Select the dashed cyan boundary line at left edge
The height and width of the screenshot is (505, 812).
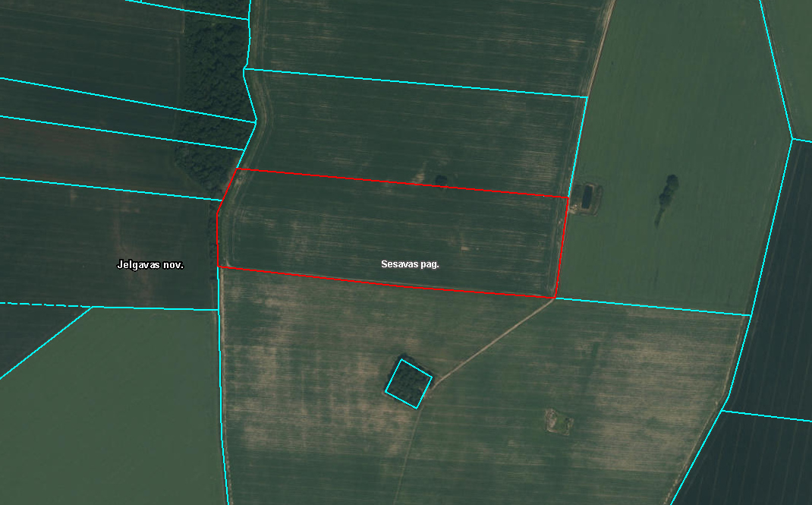[x=44, y=304]
